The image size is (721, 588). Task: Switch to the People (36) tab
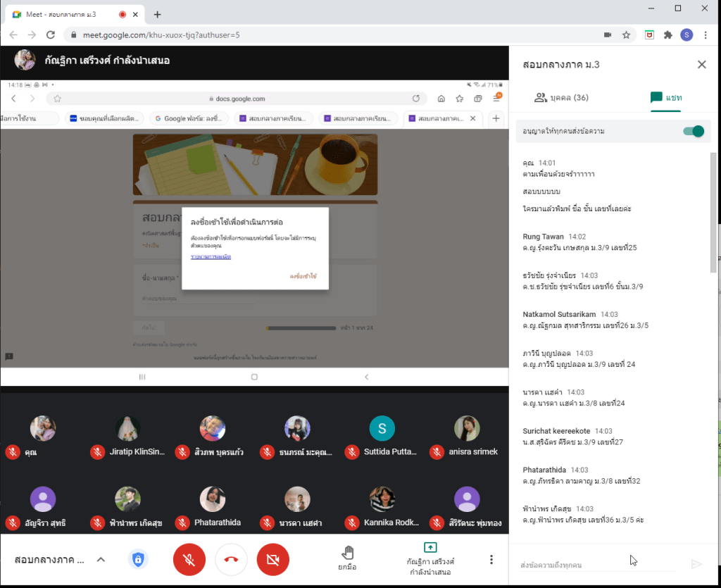(561, 98)
